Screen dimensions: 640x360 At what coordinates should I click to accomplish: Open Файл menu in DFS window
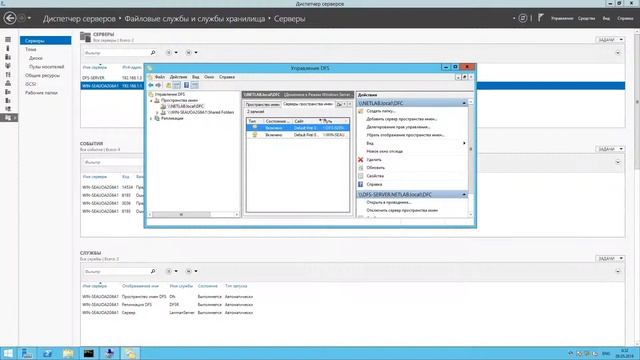[160, 77]
